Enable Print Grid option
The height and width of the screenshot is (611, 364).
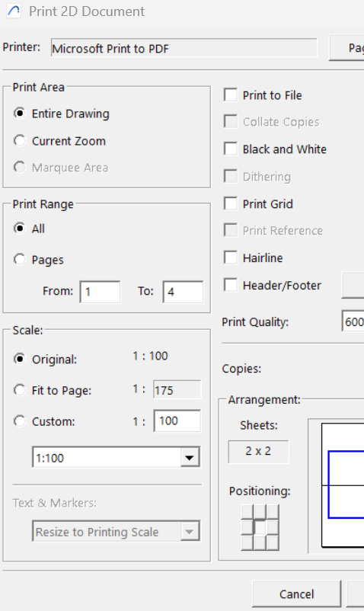[231, 203]
